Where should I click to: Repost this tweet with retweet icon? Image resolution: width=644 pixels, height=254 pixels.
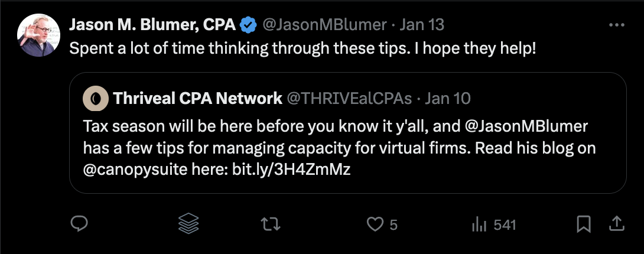click(x=271, y=224)
